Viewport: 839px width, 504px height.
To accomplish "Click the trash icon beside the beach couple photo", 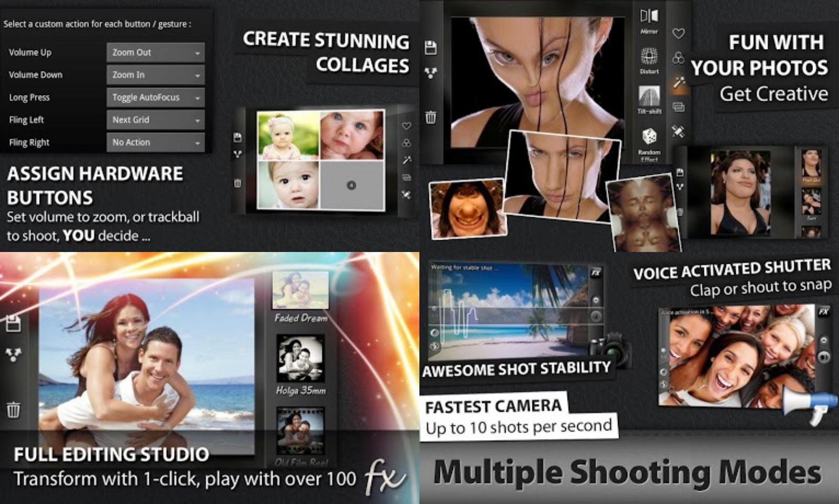I will pyautogui.click(x=13, y=410).
